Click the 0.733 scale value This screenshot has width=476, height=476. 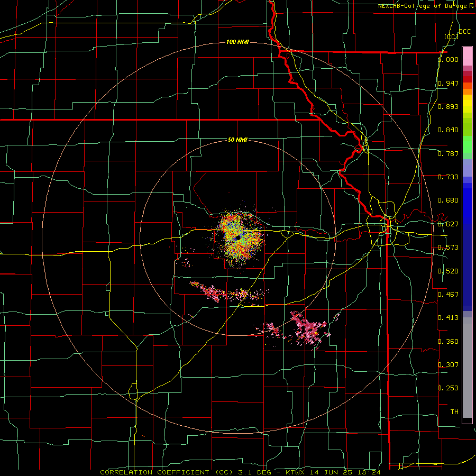click(448, 177)
